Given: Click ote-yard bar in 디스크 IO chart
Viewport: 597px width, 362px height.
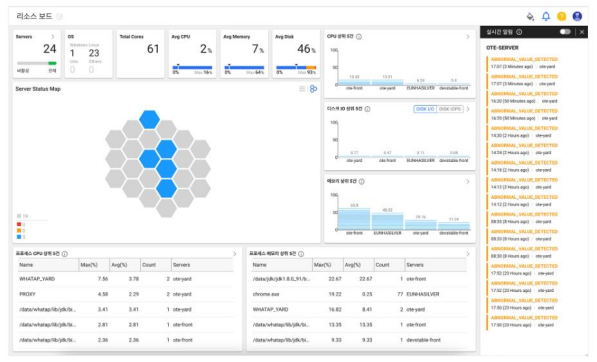Looking at the screenshot, I should coord(354,156).
